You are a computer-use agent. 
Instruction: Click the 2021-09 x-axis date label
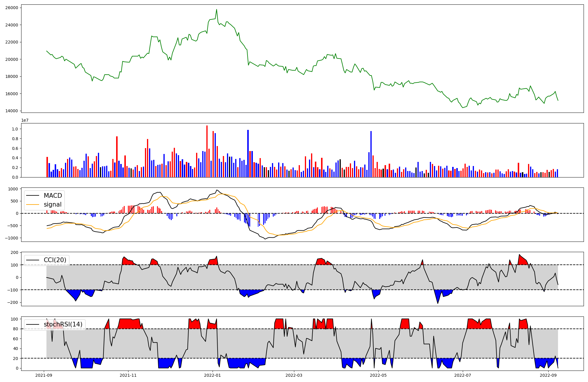[44, 375]
